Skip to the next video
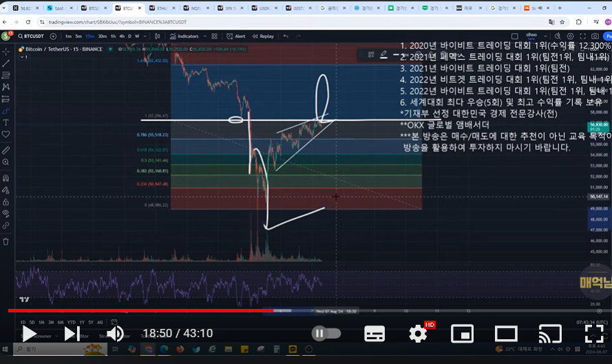 pyautogui.click(x=72, y=334)
